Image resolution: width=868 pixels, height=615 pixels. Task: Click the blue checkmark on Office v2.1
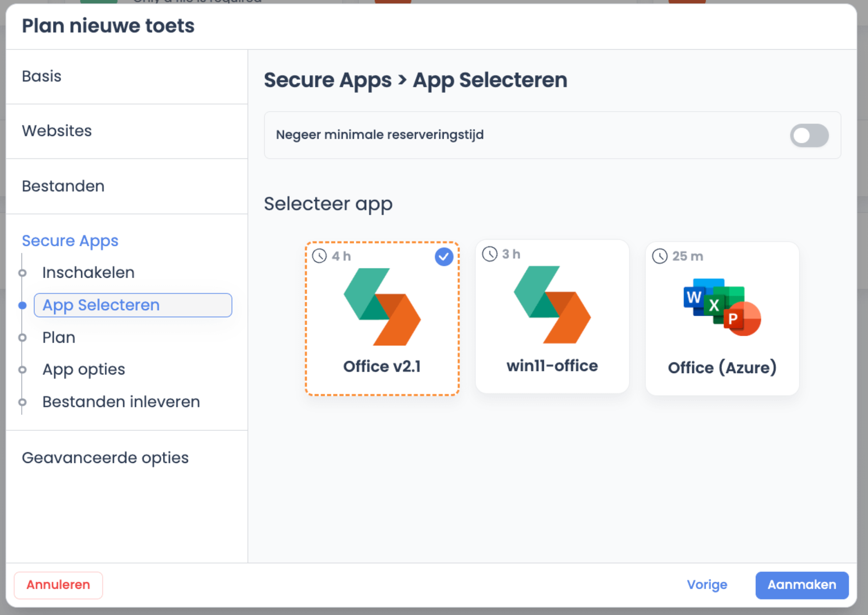coord(444,257)
